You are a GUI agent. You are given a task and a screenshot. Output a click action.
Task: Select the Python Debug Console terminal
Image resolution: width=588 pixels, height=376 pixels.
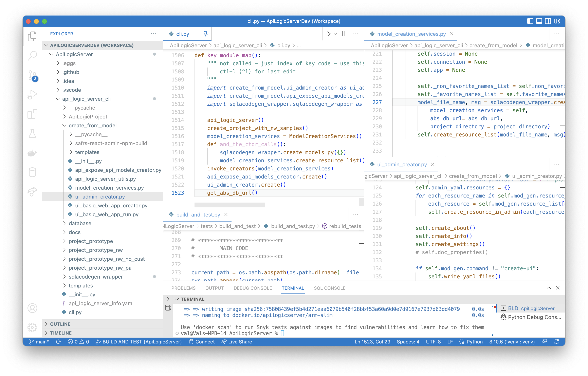click(531, 317)
